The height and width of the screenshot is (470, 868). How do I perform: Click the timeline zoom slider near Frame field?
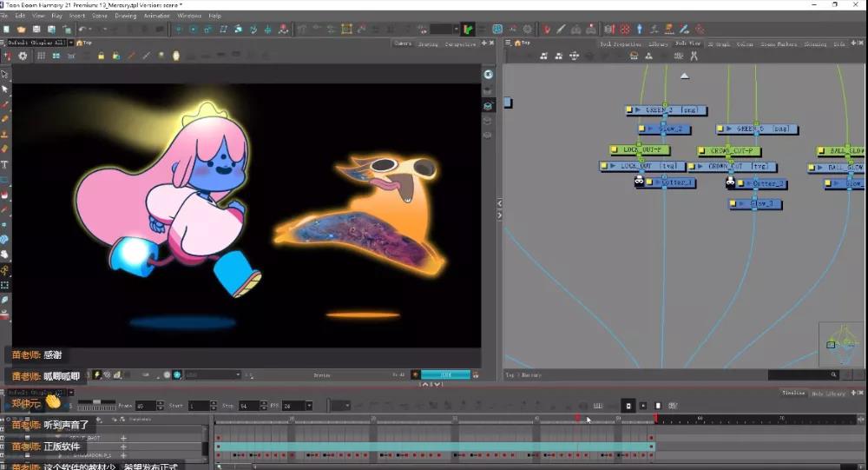[97, 402]
